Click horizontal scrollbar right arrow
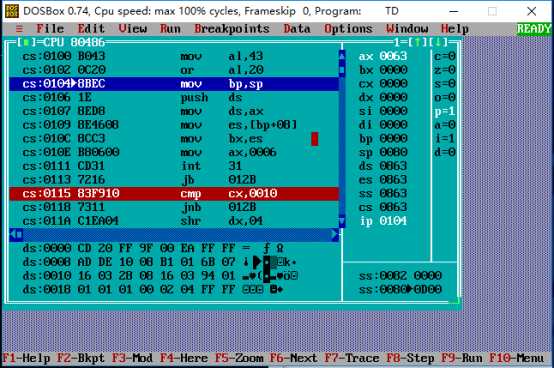The image size is (554, 368). coord(335,235)
